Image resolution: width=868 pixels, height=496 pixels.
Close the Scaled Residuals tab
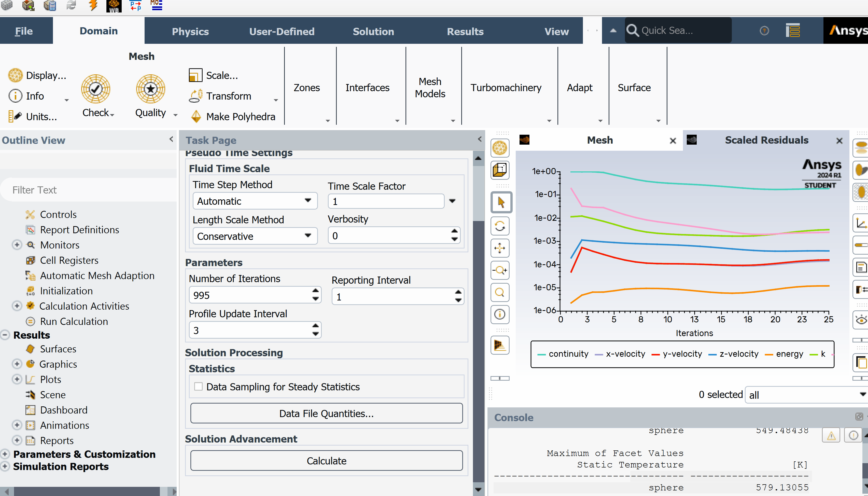839,140
